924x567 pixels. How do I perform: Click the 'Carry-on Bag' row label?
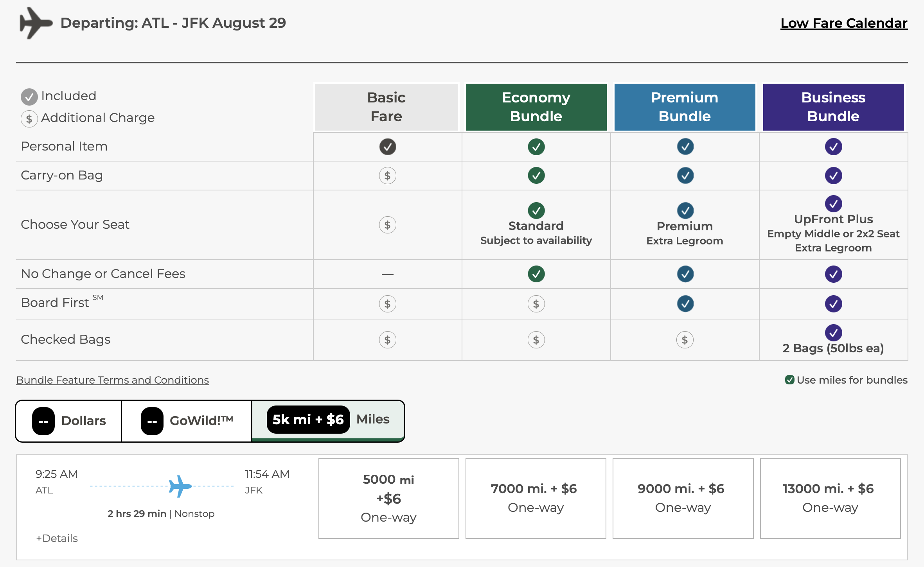(x=62, y=175)
